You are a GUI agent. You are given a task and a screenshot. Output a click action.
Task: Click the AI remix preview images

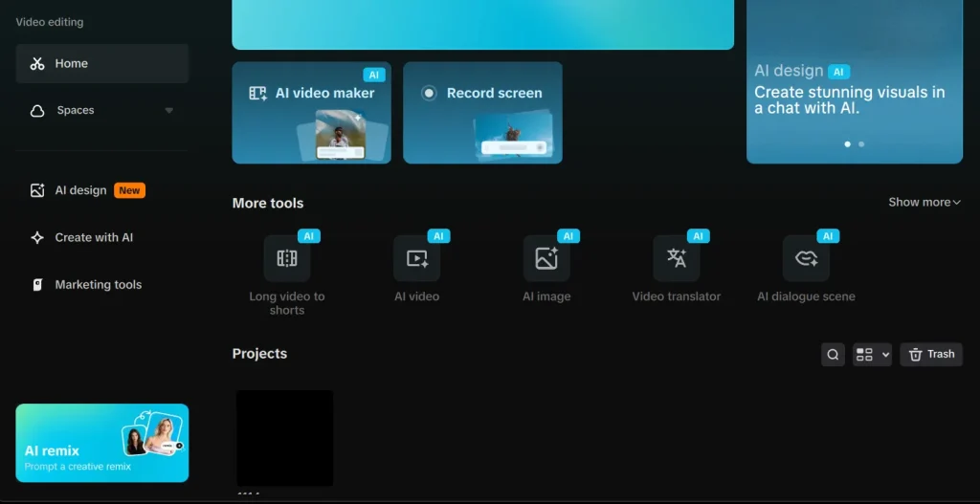(x=153, y=433)
